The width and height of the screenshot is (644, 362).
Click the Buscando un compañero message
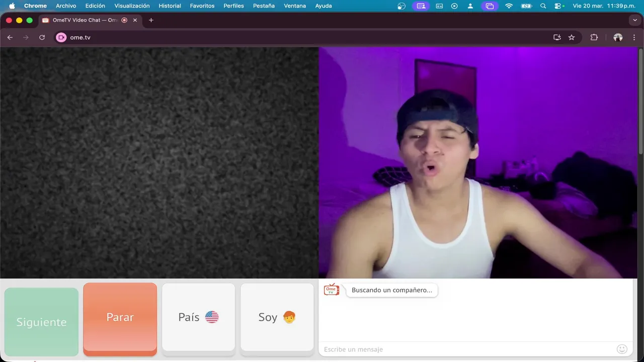(392, 290)
